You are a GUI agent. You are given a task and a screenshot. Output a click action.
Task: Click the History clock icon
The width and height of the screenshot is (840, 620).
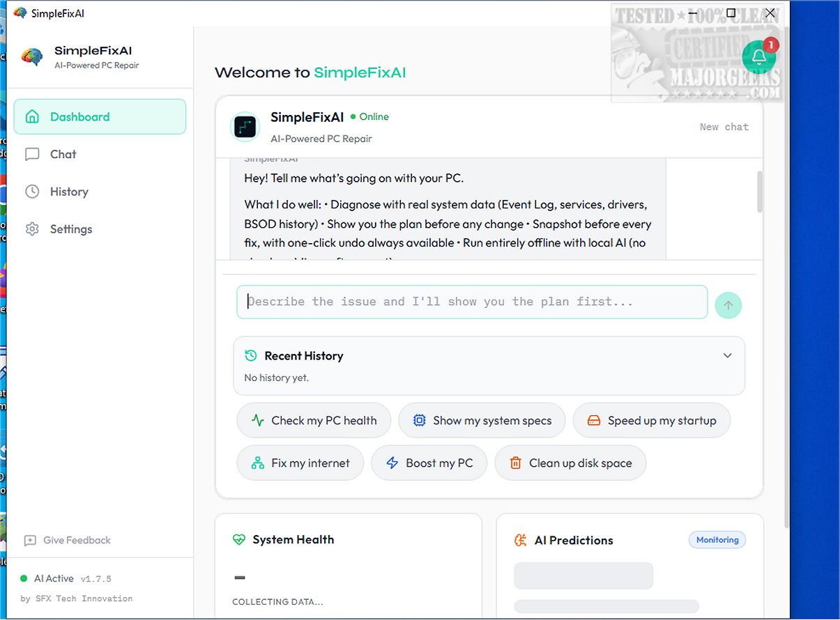(32, 192)
